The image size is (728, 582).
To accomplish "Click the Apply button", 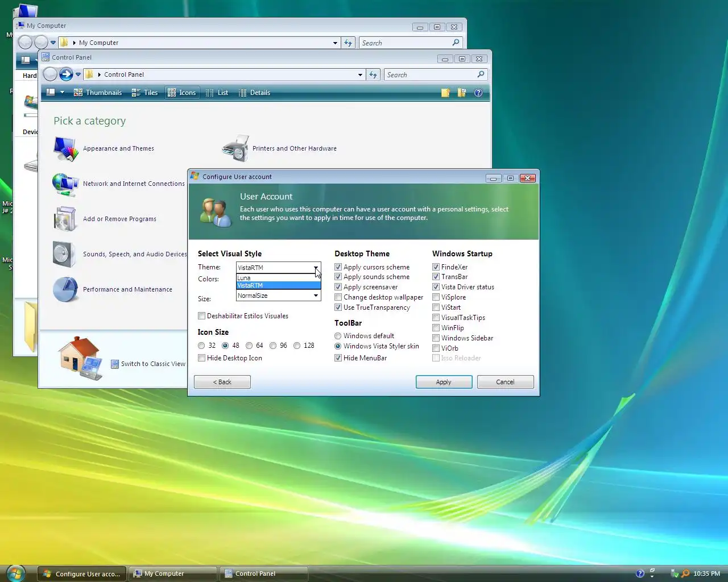I will pyautogui.click(x=444, y=382).
